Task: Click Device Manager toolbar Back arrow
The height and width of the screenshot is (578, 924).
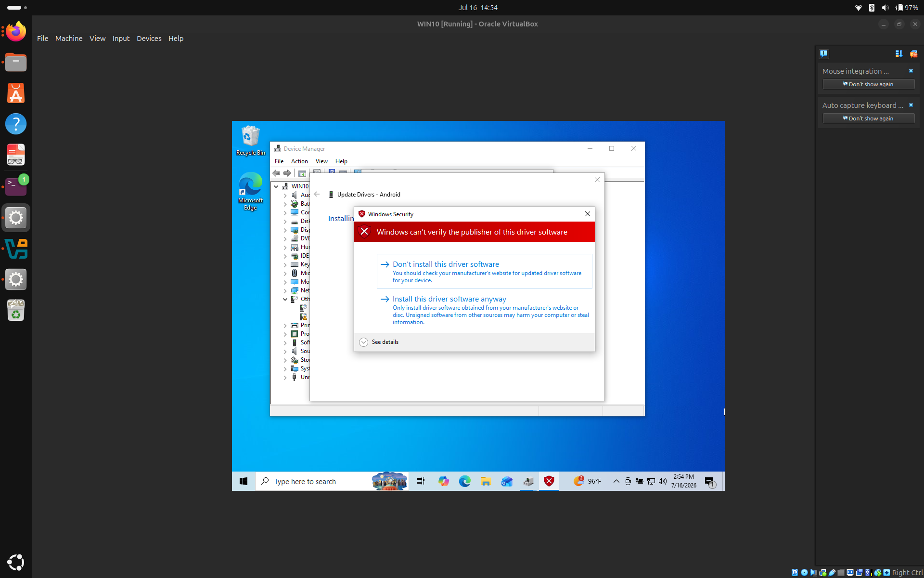Action: (276, 173)
